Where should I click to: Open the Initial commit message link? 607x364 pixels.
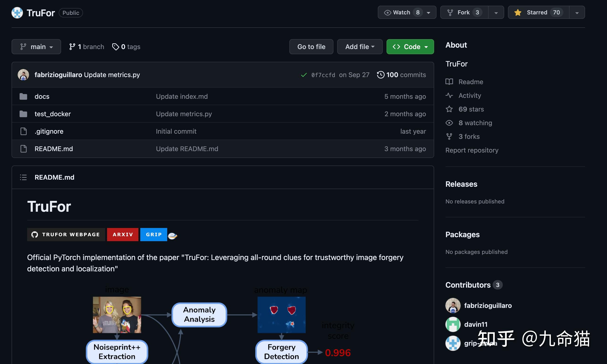click(x=176, y=131)
